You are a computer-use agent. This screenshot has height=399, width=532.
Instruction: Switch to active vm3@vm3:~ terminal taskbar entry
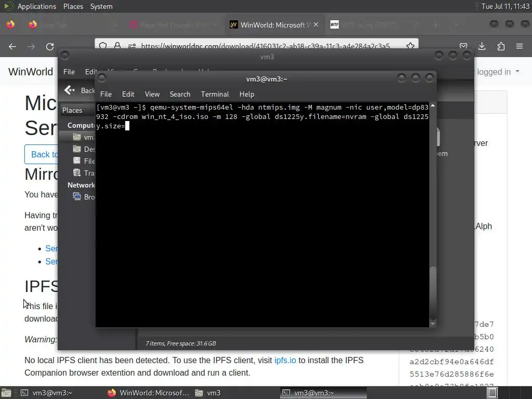pyautogui.click(x=324, y=393)
